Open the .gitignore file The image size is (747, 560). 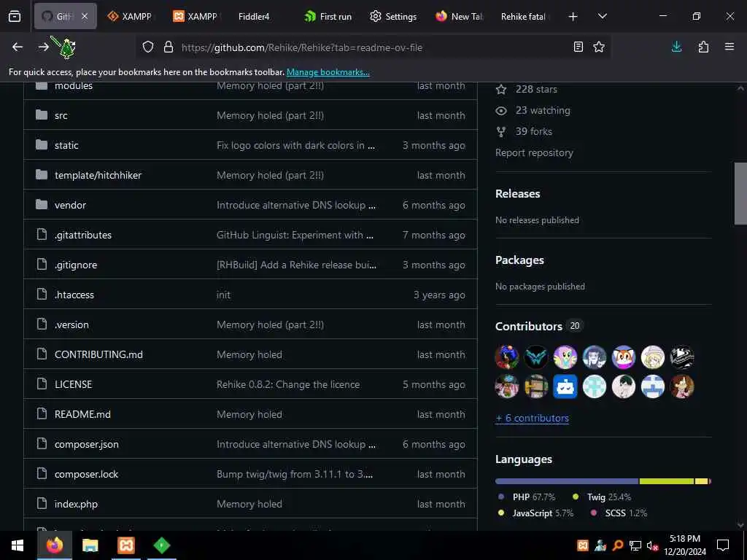tap(76, 265)
